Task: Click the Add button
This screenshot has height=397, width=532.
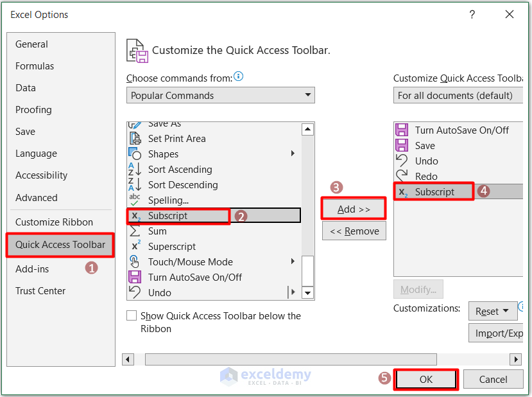Action: click(353, 209)
